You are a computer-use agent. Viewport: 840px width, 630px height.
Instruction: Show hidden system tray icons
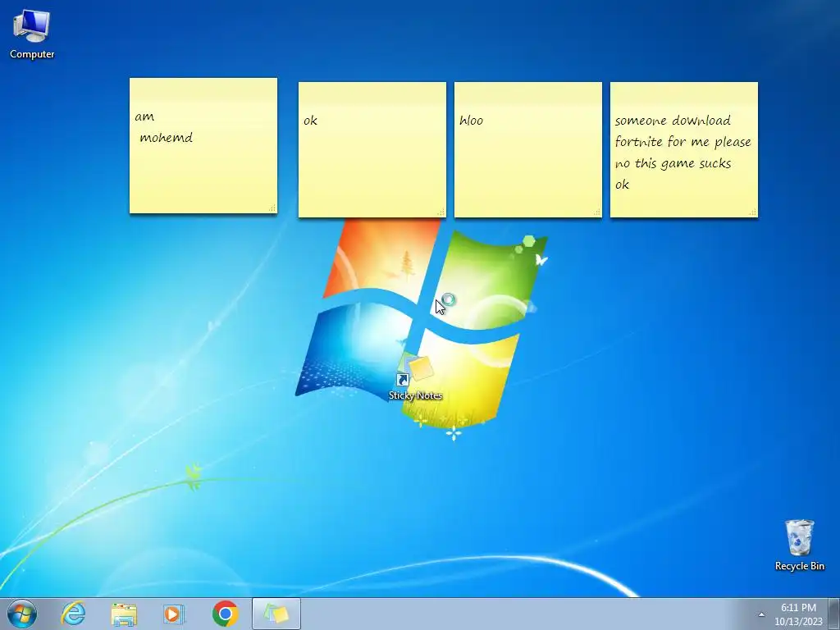pyautogui.click(x=761, y=614)
